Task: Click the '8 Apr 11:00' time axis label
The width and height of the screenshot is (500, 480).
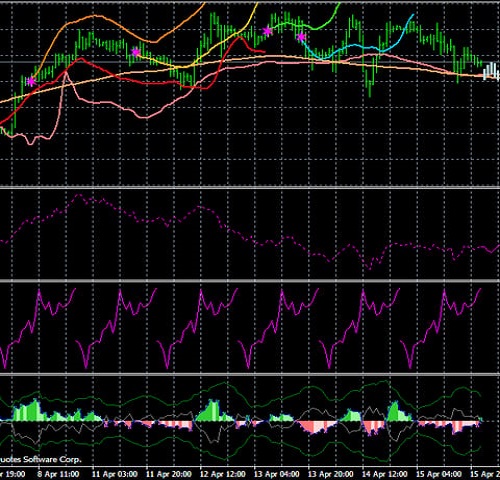Action: [x=58, y=474]
